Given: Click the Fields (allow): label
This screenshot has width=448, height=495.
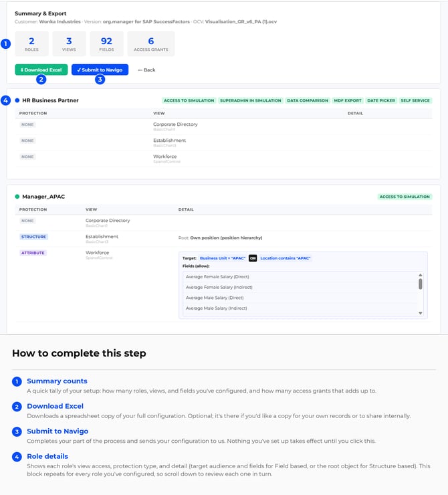Looking at the screenshot, I should [196, 266].
